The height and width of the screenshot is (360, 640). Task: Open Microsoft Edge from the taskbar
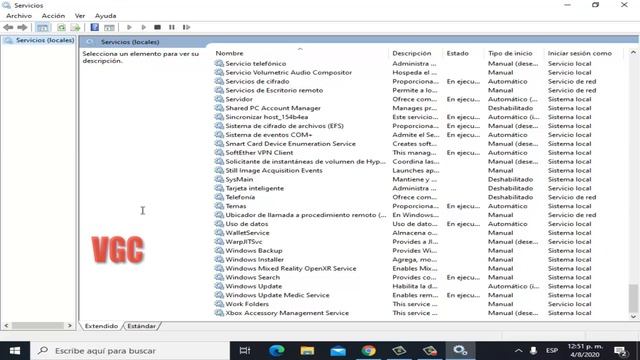pyautogui.click(x=276, y=351)
